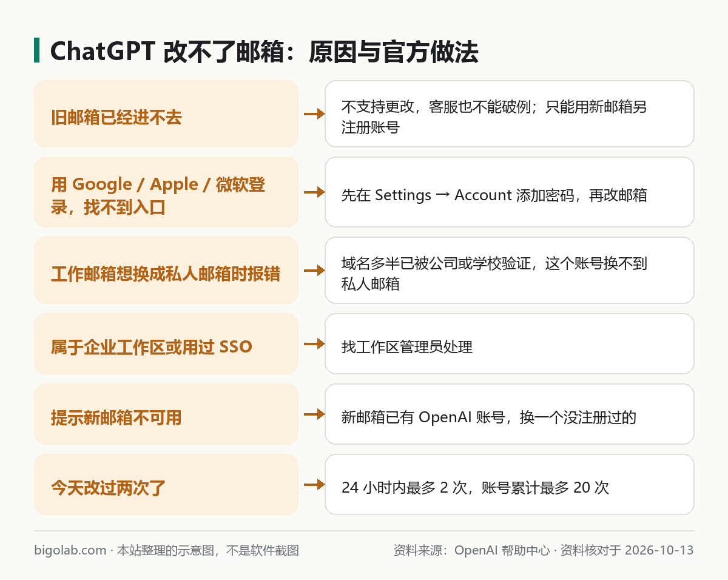This screenshot has height=580, width=728.
Task: Click the title "ChatGPT 改不了邮箱：原因与官方做法"
Action: click(x=264, y=52)
